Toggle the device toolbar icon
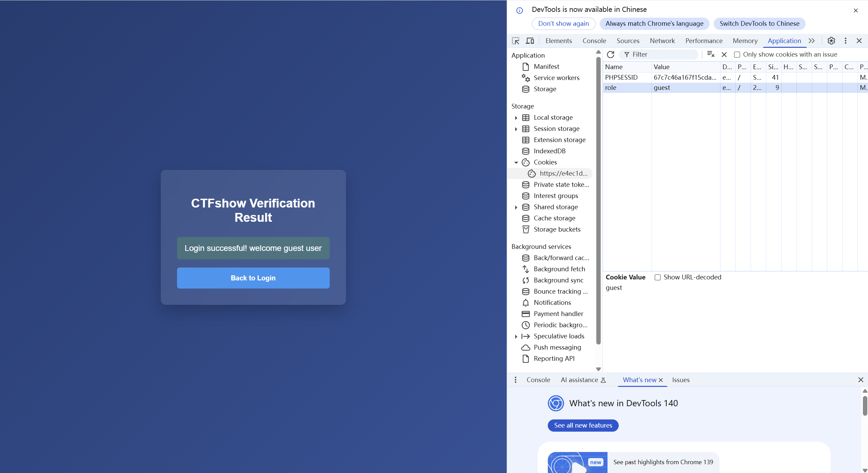The image size is (868, 473). coord(530,41)
